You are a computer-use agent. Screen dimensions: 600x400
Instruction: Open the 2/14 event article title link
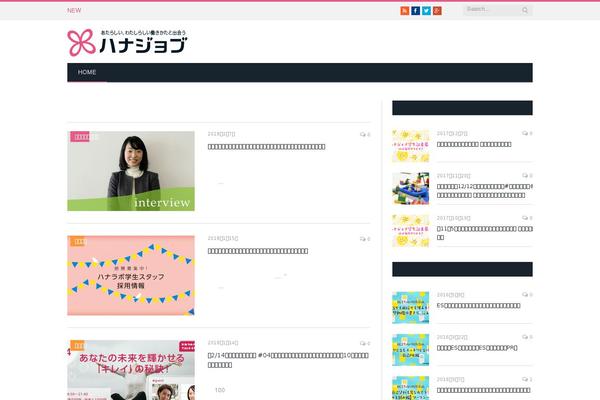(x=288, y=360)
